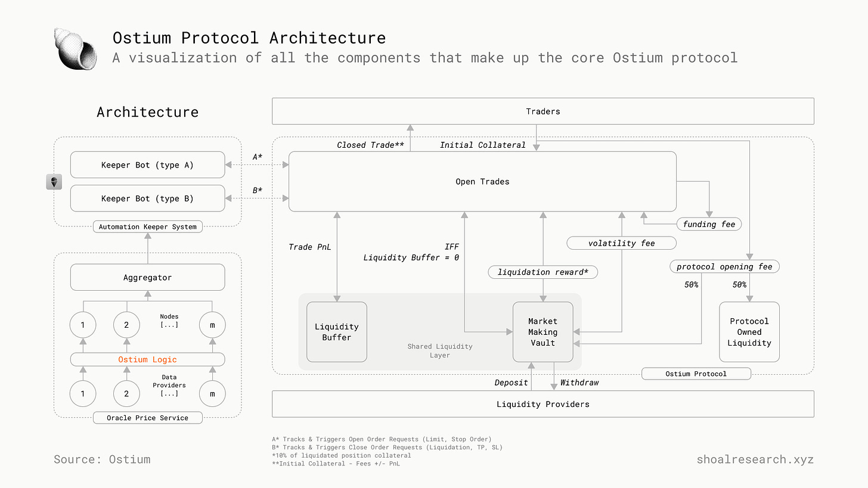
Task: Click the liquidation reward* pill
Action: (542, 272)
